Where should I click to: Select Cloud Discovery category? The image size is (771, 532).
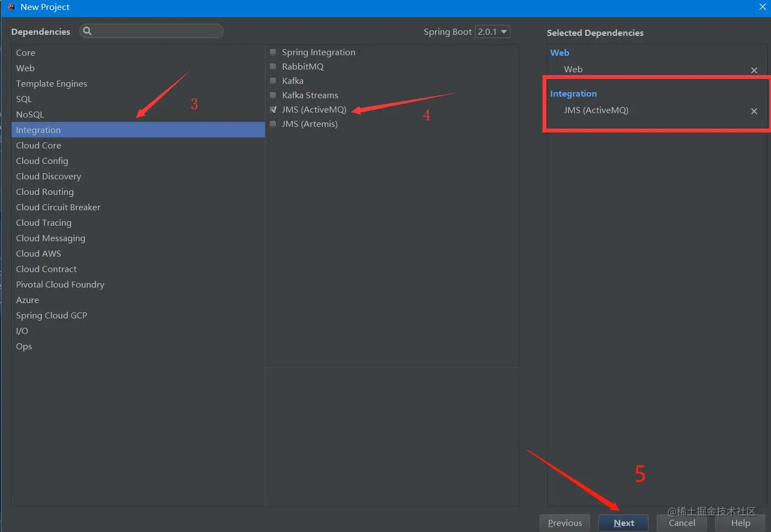(138, 176)
